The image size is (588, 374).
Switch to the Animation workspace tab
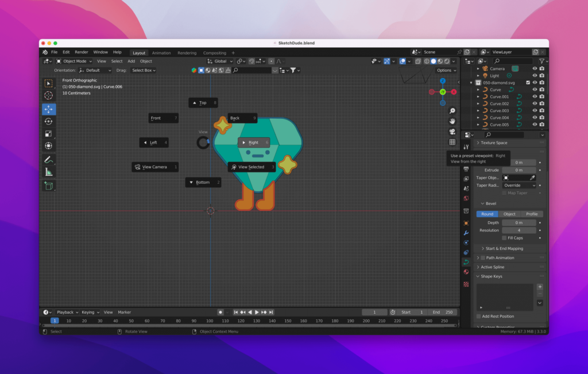[161, 53]
